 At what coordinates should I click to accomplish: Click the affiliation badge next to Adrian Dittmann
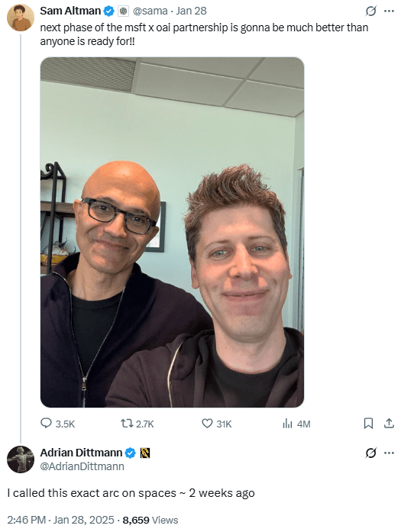click(145, 453)
